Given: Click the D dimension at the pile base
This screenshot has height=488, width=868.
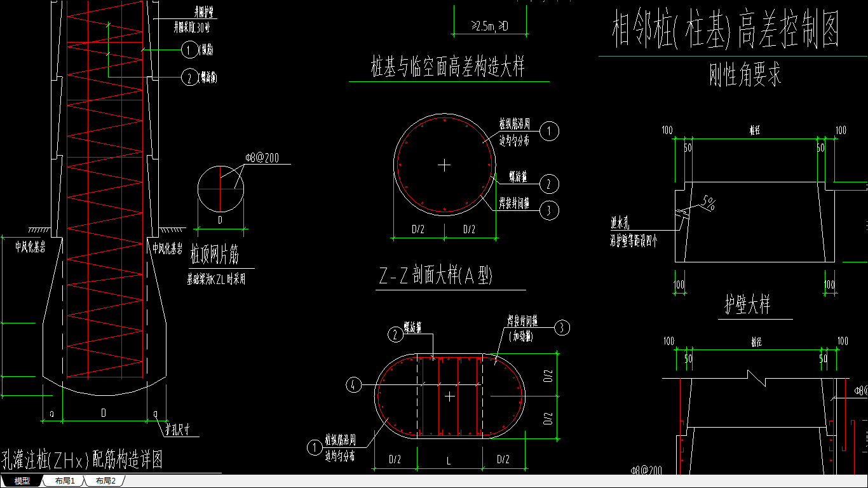Looking at the screenshot, I should click(104, 413).
